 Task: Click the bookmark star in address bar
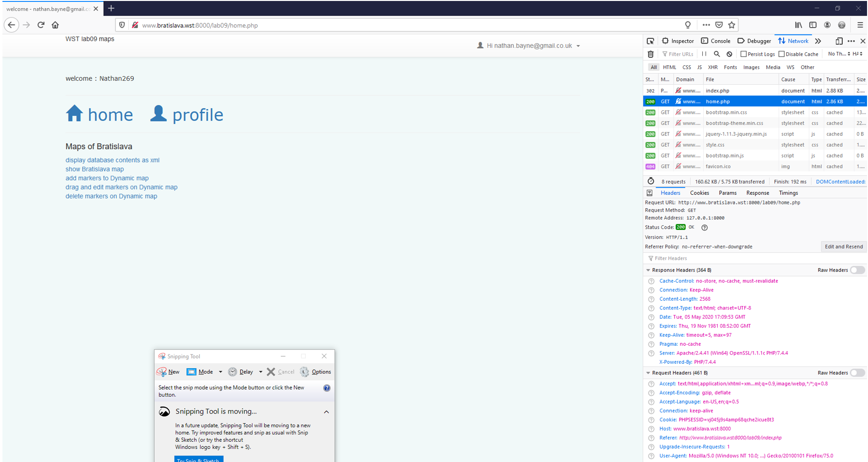[732, 25]
